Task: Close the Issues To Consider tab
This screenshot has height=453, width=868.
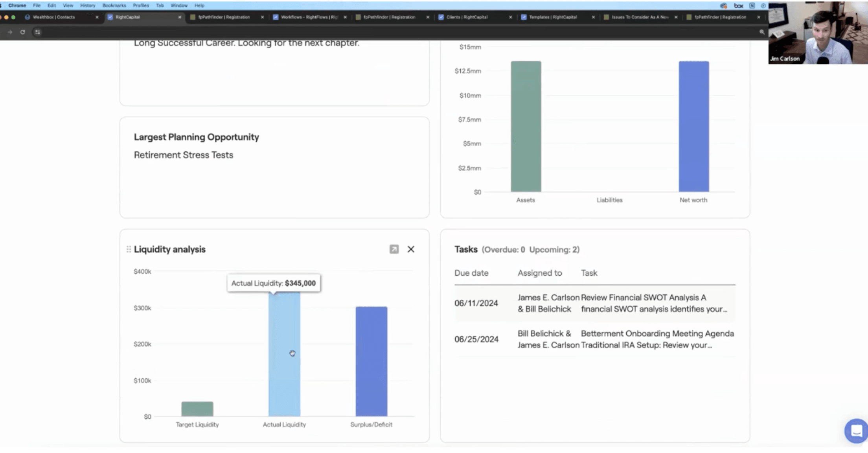Action: (x=676, y=17)
